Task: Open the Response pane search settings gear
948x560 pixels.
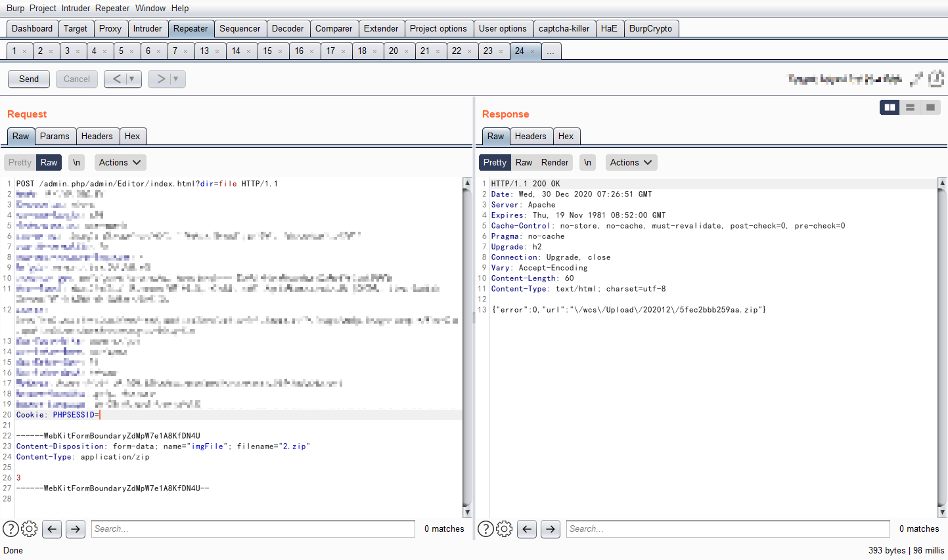Action: coord(505,528)
